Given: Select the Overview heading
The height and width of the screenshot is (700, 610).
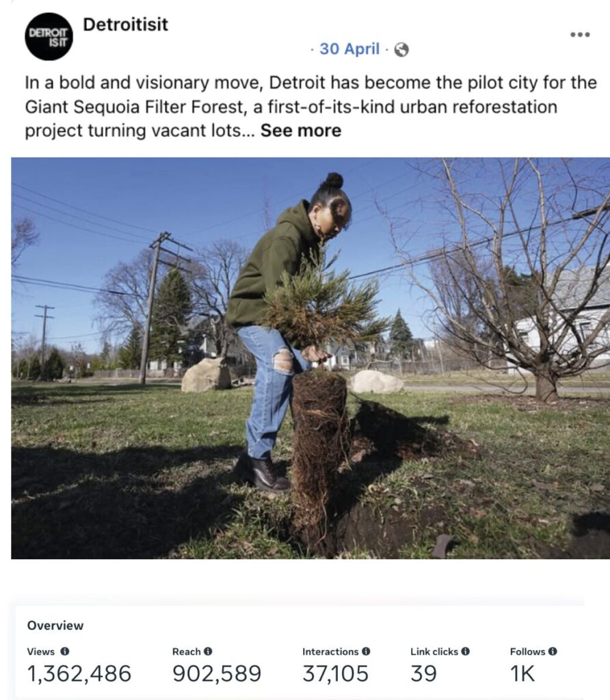Looking at the screenshot, I should point(55,625).
